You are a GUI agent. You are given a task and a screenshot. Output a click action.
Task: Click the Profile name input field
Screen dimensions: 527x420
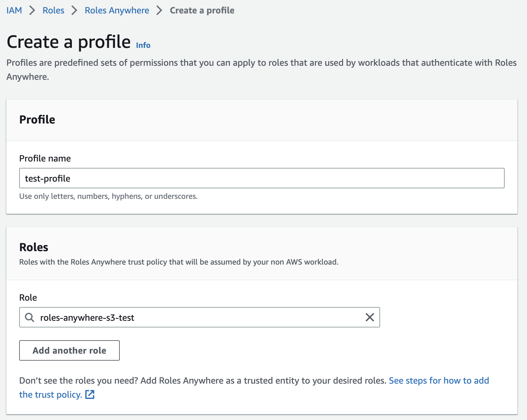click(262, 178)
